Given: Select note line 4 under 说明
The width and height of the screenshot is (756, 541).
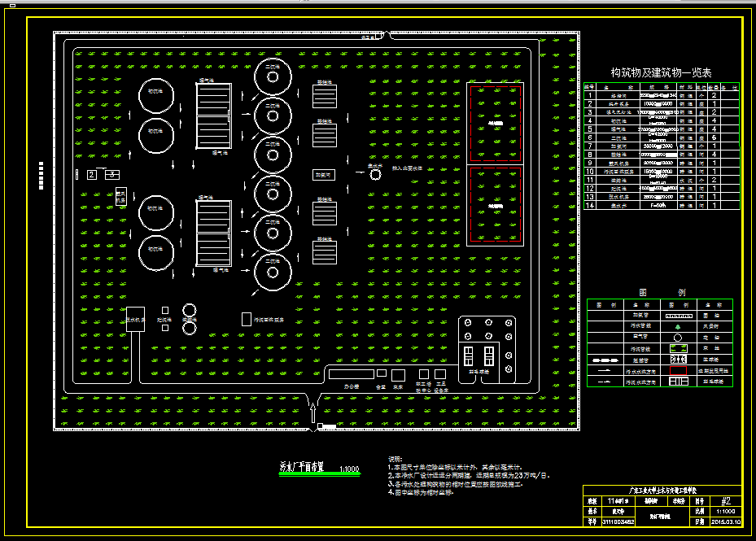Looking at the screenshot, I should (421, 492).
